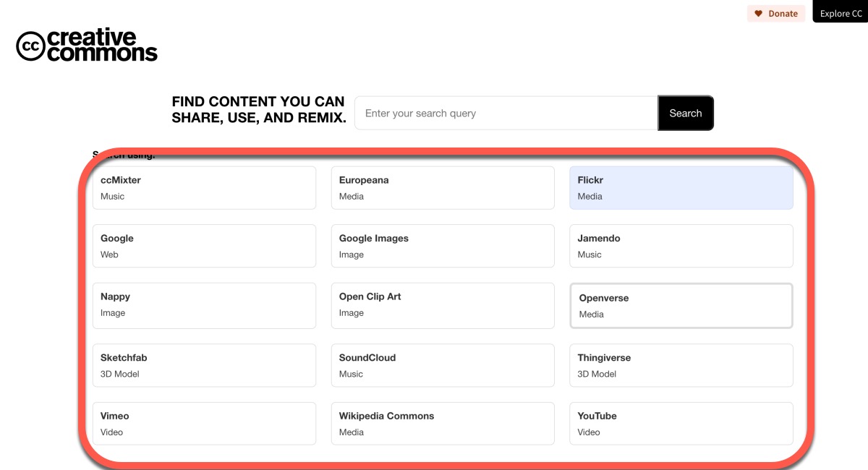The image size is (868, 470).
Task: Open the Explore CC menu
Action: (841, 13)
